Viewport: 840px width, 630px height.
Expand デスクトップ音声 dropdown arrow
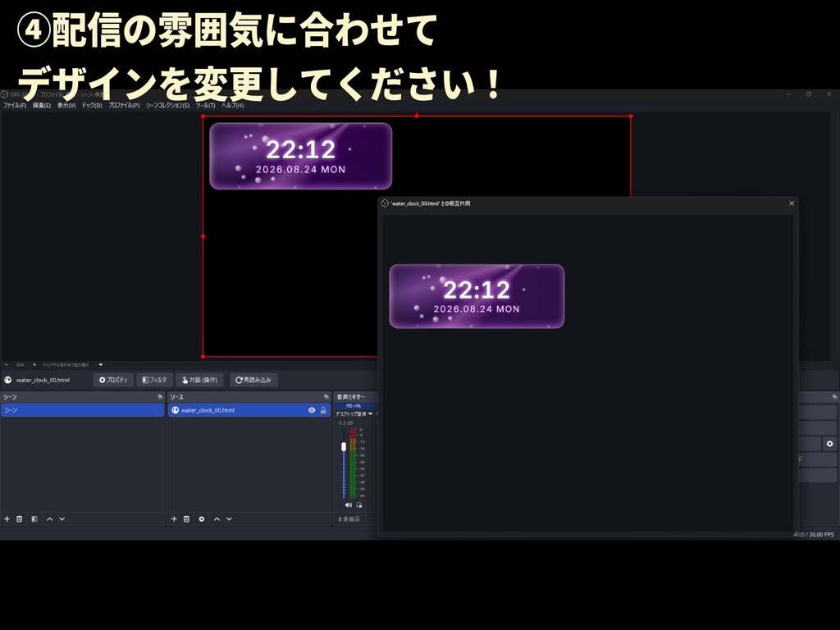pos(370,413)
